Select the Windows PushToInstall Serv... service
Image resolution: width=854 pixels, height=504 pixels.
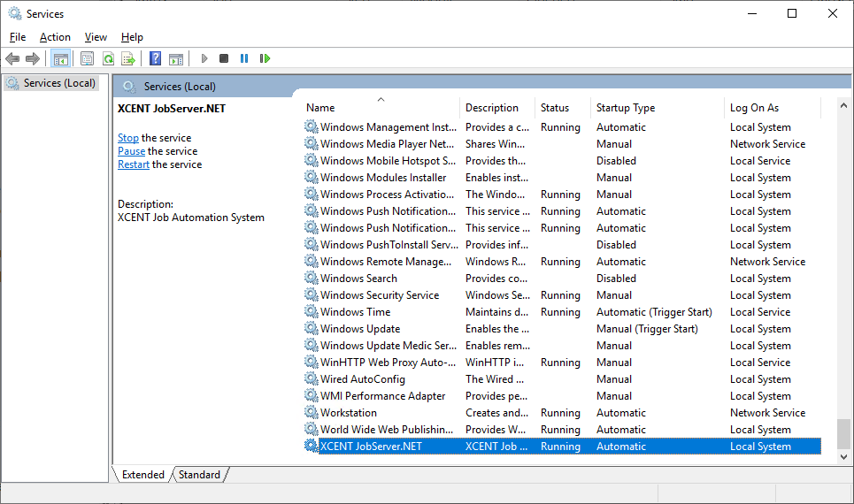[x=389, y=244]
